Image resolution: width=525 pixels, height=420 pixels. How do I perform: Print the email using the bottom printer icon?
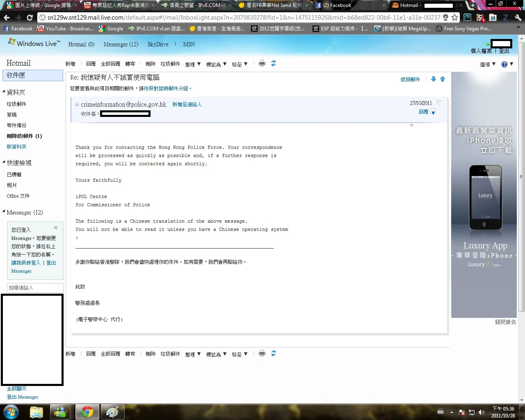point(262,354)
